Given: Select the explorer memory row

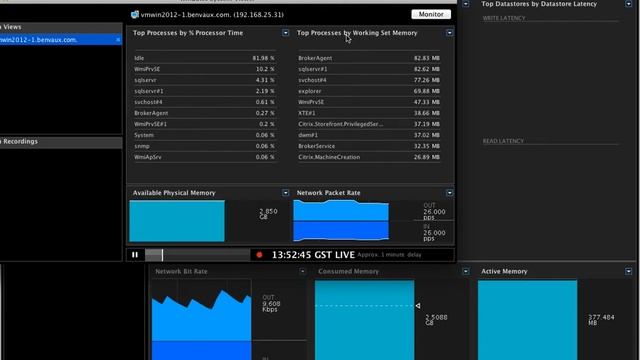Looking at the screenshot, I should point(369,91).
